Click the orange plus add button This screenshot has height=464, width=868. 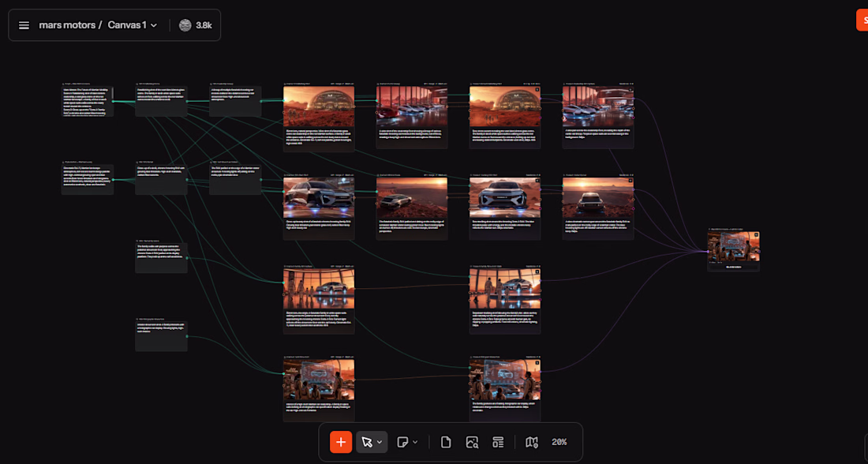[x=341, y=442]
